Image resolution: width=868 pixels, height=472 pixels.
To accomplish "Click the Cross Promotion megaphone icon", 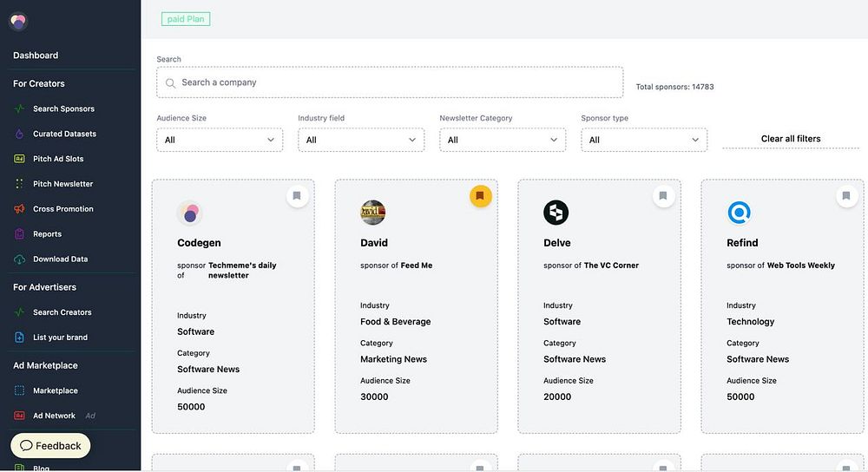I will (19, 209).
